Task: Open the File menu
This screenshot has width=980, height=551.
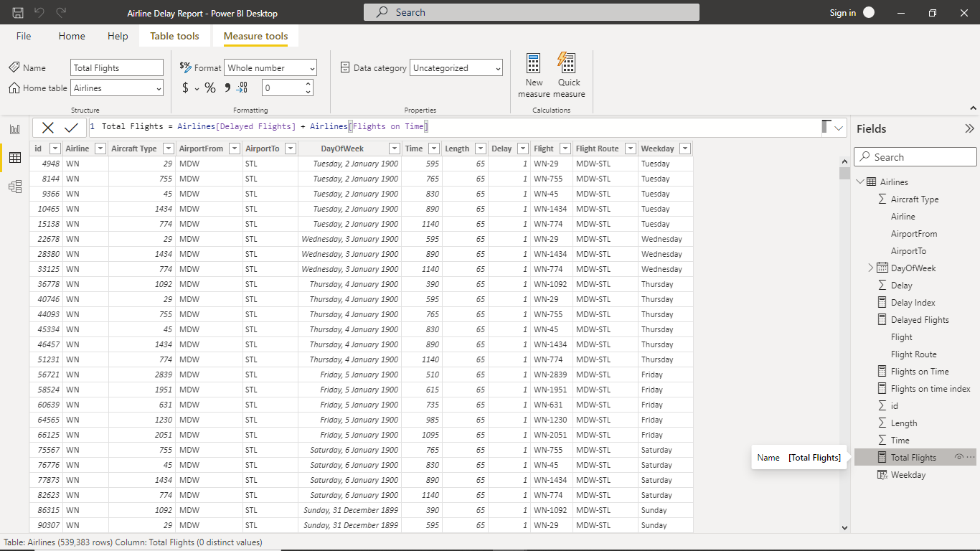Action: (23, 36)
